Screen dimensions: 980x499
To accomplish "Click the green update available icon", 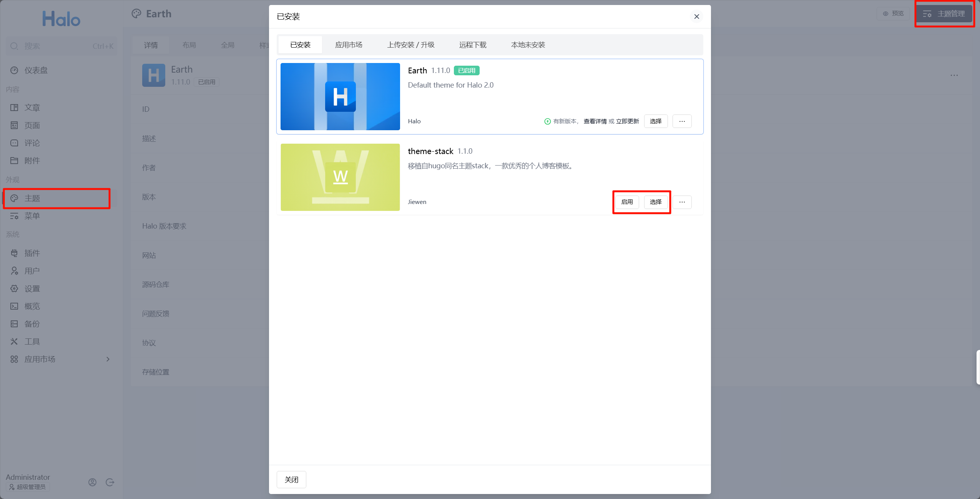I will [x=547, y=121].
